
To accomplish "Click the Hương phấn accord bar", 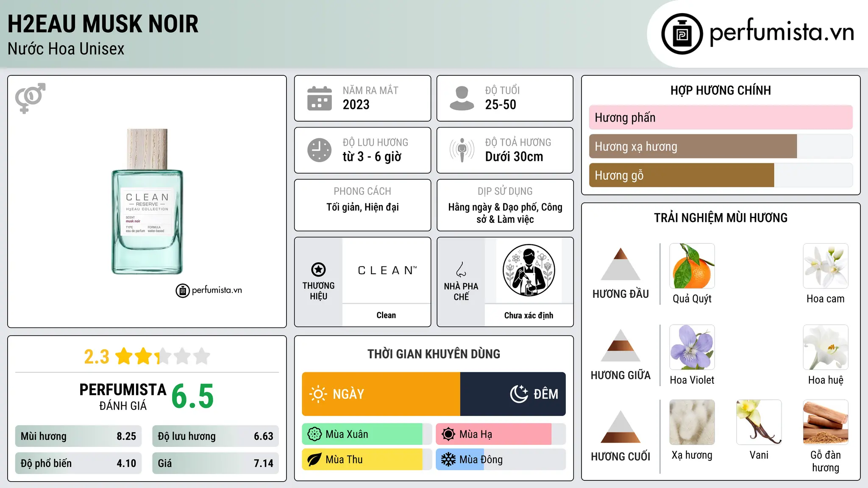I will [721, 117].
